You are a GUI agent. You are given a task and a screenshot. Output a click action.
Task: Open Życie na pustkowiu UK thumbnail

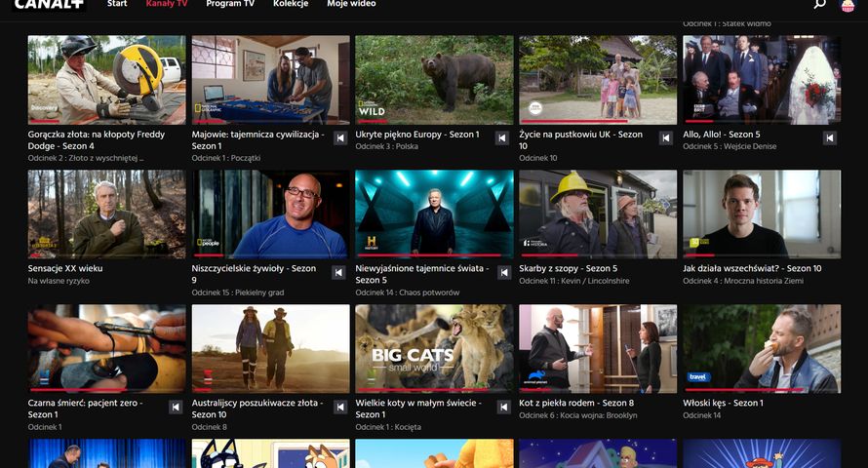click(598, 80)
